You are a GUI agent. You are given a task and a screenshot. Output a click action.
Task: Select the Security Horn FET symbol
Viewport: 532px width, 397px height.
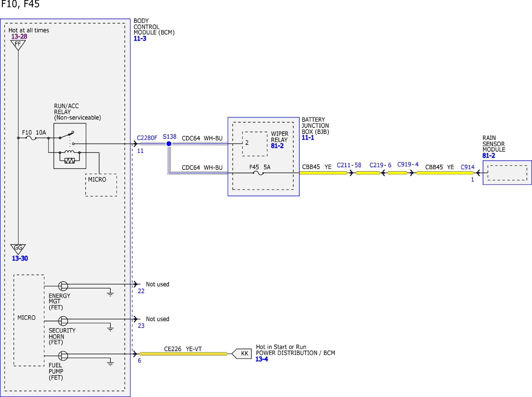63,321
